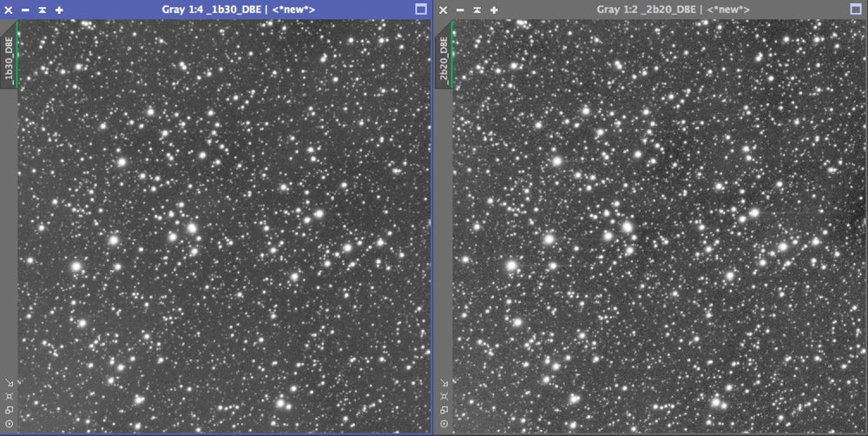Select the _2b20_DBE vertical view tab
This screenshot has width=868, height=436.
pyautogui.click(x=444, y=57)
